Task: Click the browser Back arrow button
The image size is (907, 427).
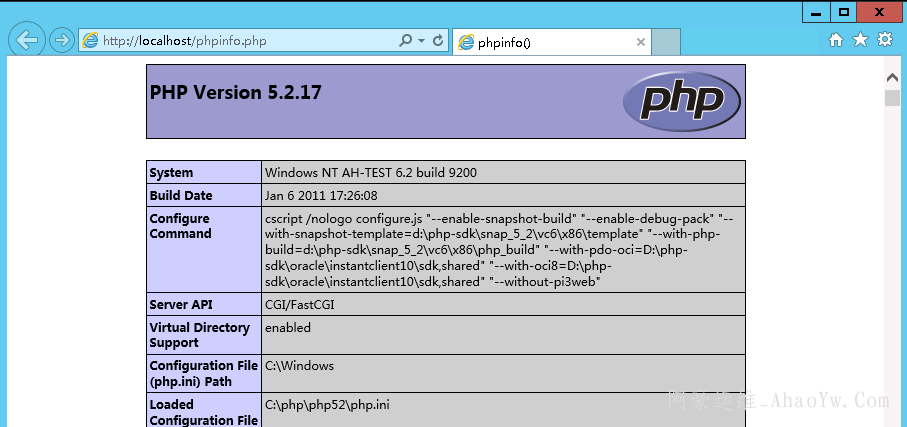Action: tap(27, 41)
